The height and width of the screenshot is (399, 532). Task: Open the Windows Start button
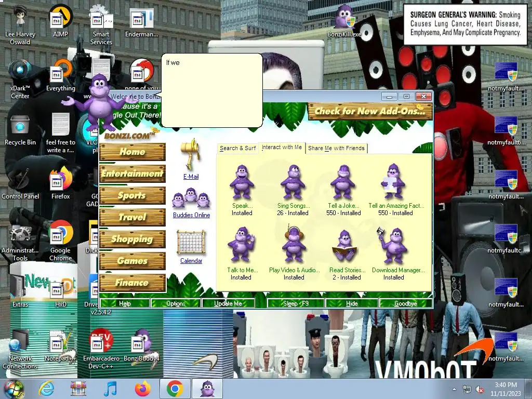[x=14, y=389]
